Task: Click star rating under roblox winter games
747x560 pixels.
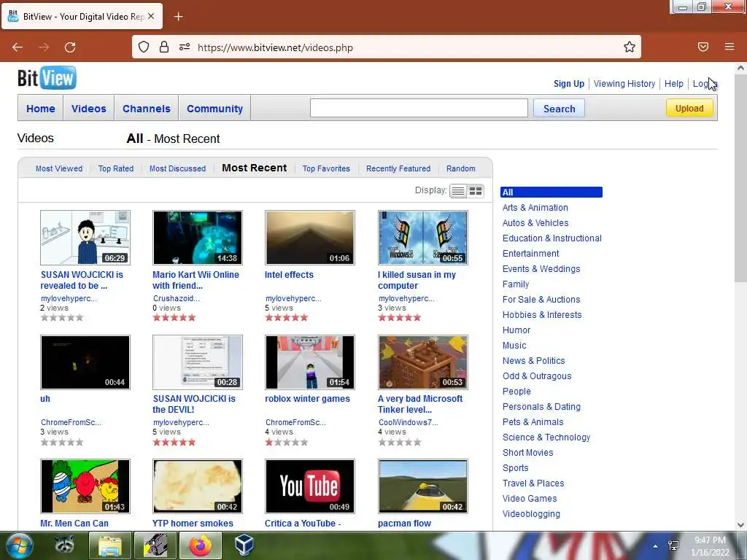Action: point(287,443)
